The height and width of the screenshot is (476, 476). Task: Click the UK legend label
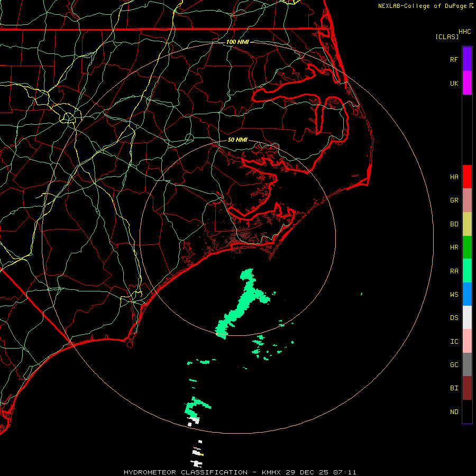pyautogui.click(x=454, y=83)
